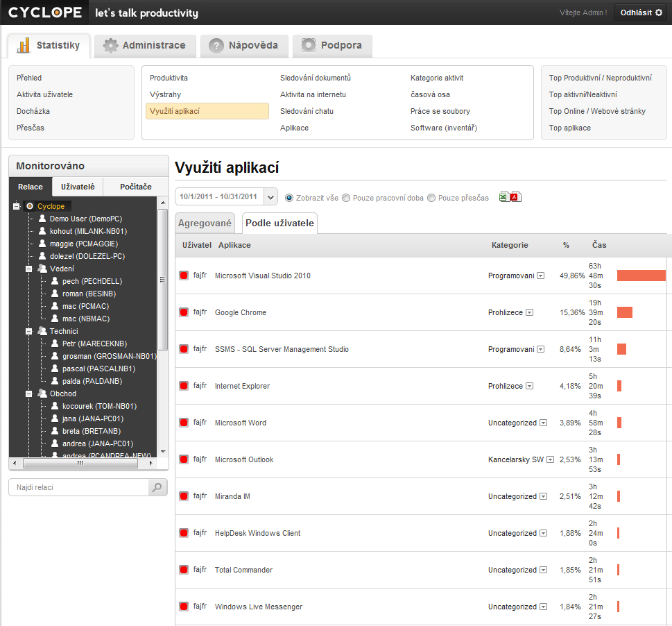Click the red marker for Miranda IM
This screenshot has height=626, width=672.
pyautogui.click(x=184, y=496)
